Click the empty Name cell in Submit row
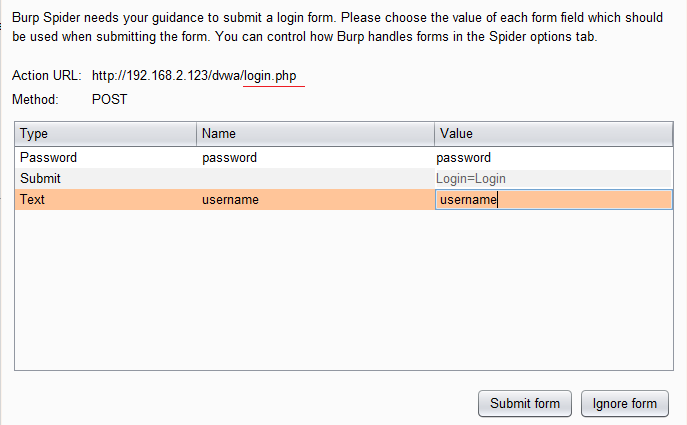Screen dimensions: 687x425 point(315,178)
